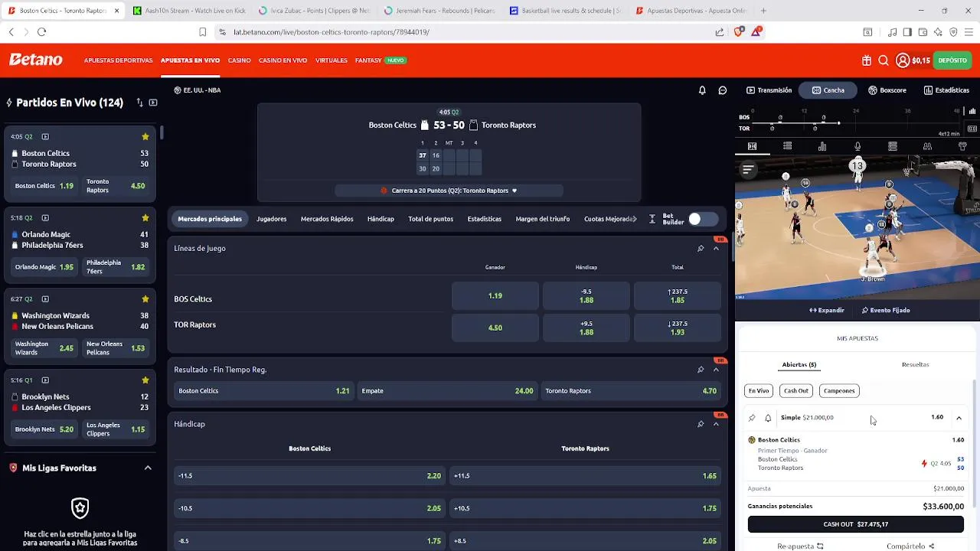Image resolution: width=980 pixels, height=551 pixels.
Task: Collapse the Hándicap market section
Action: pyautogui.click(x=717, y=424)
